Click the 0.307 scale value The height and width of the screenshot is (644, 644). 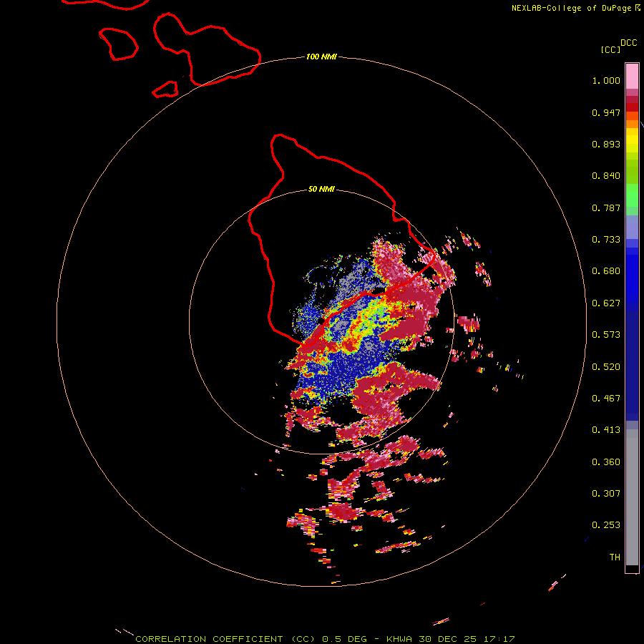click(606, 494)
